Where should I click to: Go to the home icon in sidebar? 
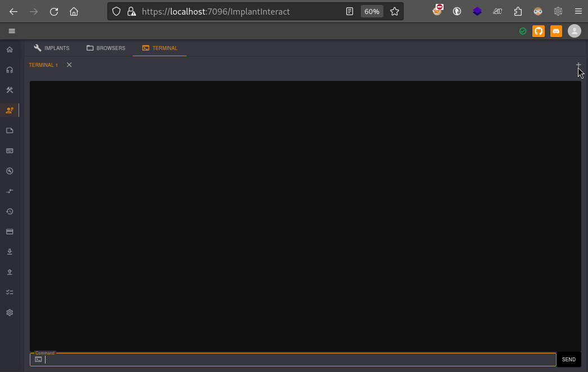(10, 49)
